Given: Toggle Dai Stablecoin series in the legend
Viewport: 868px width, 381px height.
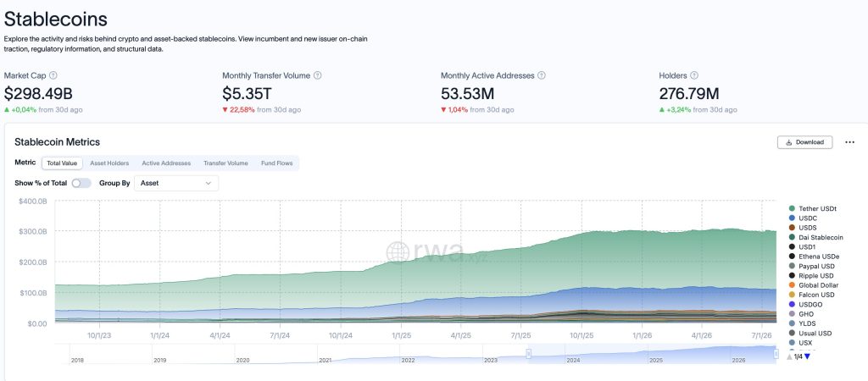Looking at the screenshot, I should point(816,237).
